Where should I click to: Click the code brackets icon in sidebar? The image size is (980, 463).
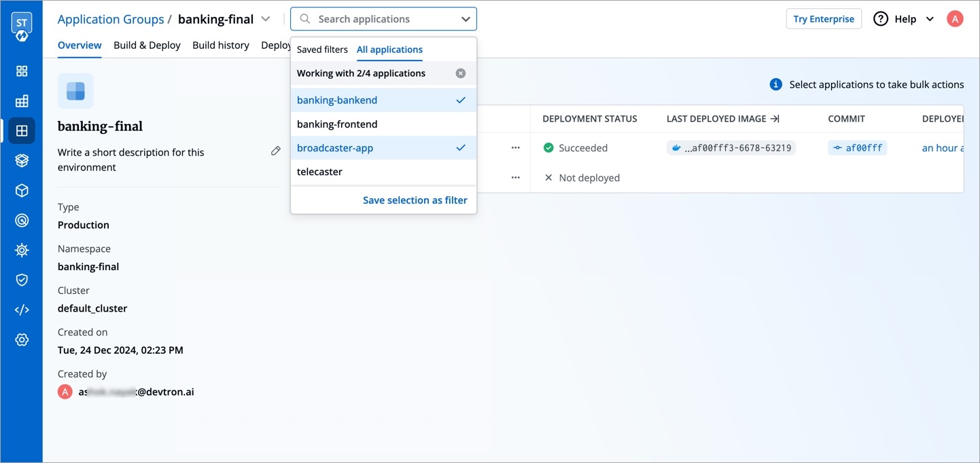coord(22,310)
